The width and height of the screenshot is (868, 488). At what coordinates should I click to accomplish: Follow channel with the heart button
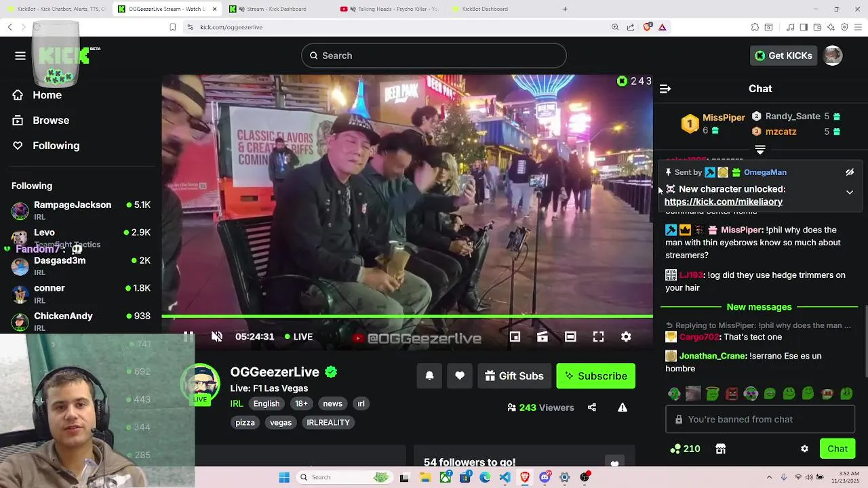460,375
